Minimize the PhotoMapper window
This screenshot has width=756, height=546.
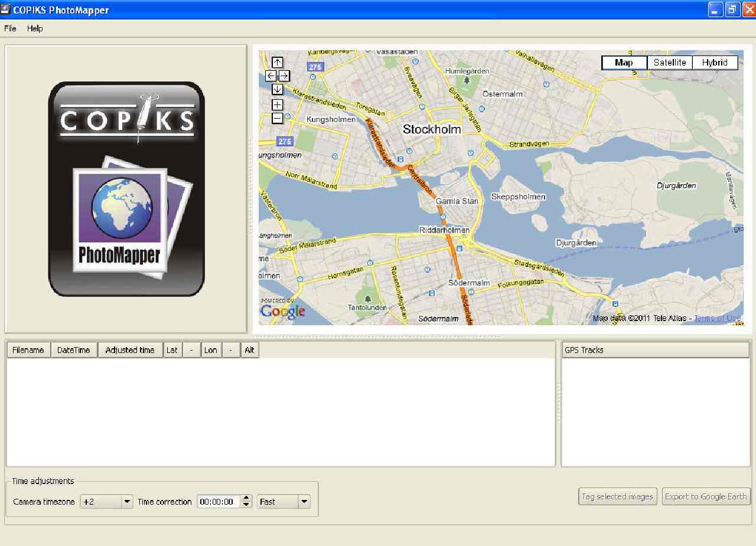[715, 9]
